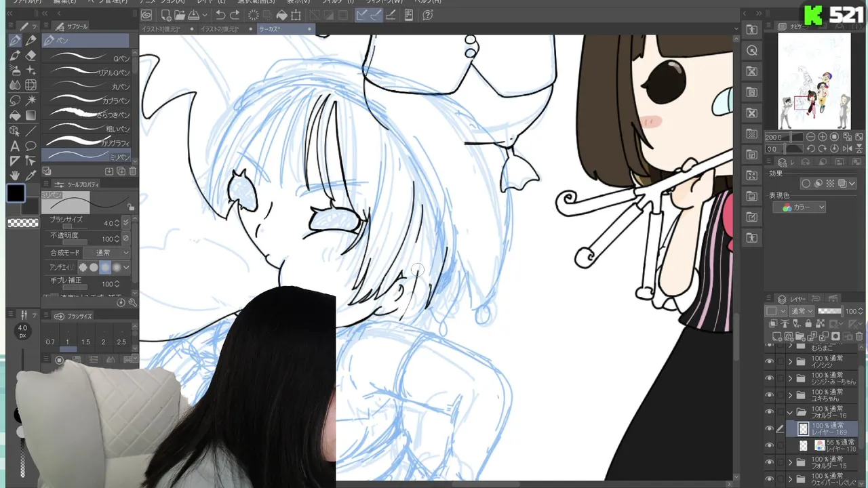
Task: Toggle snap to grid in the command bar
Action: point(391,15)
